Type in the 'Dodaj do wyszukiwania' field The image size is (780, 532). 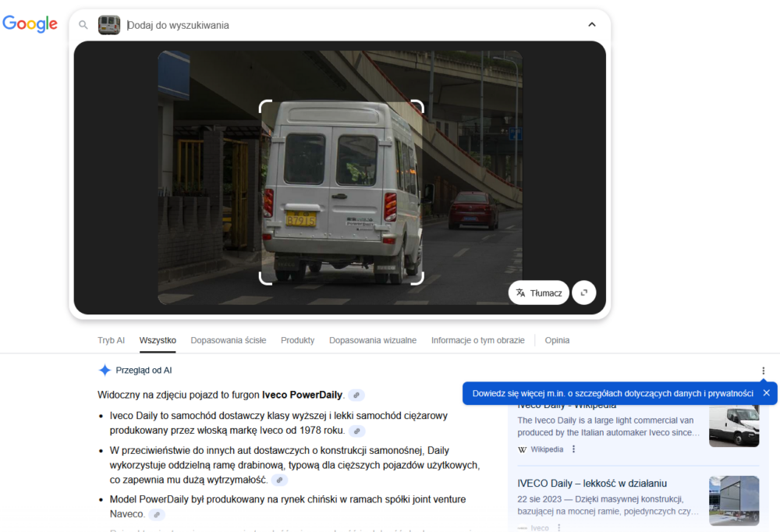[x=351, y=25]
